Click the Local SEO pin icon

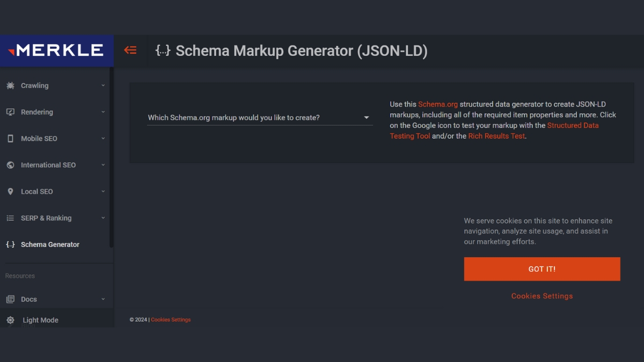pos(10,191)
